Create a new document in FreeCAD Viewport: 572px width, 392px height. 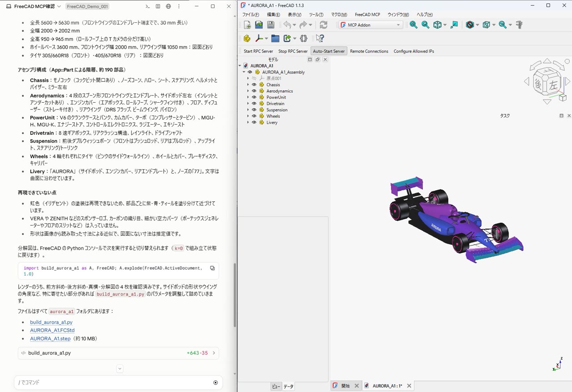(x=247, y=25)
